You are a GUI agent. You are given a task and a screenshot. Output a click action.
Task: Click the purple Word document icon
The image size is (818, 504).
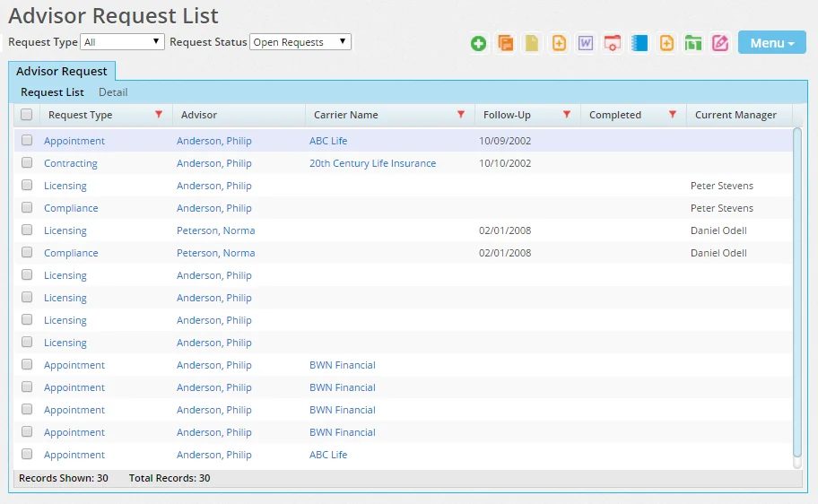click(586, 43)
